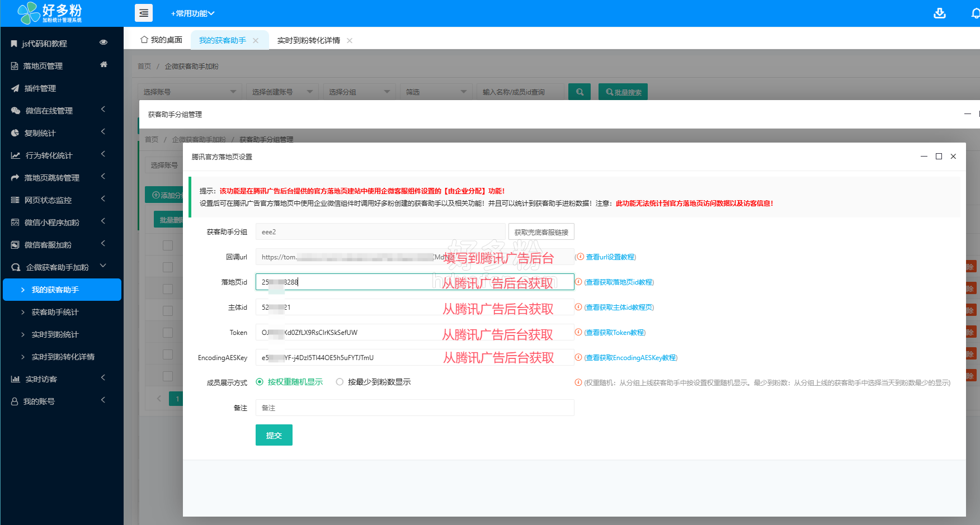Open 查看获取Token教程 link
Image resolution: width=980 pixels, height=525 pixels.
(x=615, y=333)
